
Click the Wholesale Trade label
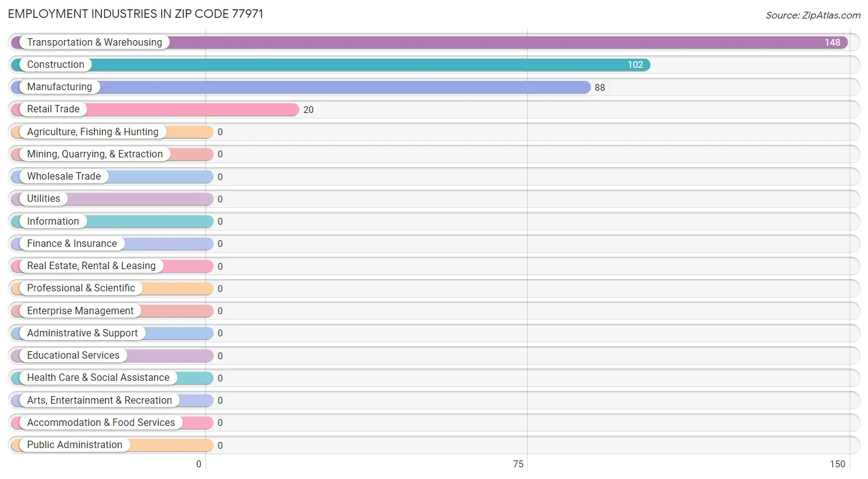pyautogui.click(x=64, y=177)
